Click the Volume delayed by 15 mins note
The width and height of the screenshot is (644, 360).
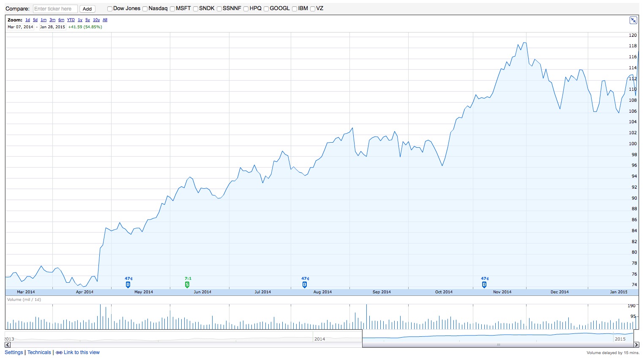point(613,353)
